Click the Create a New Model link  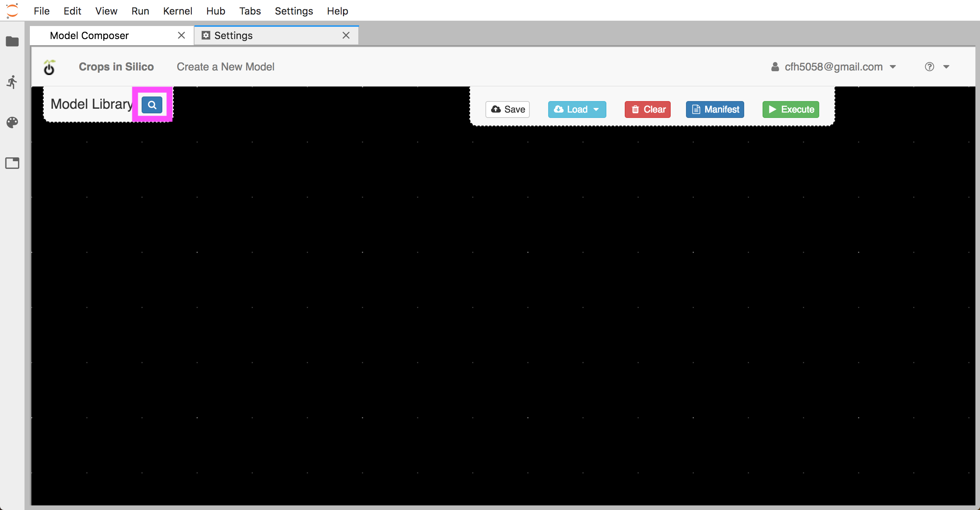pyautogui.click(x=225, y=66)
